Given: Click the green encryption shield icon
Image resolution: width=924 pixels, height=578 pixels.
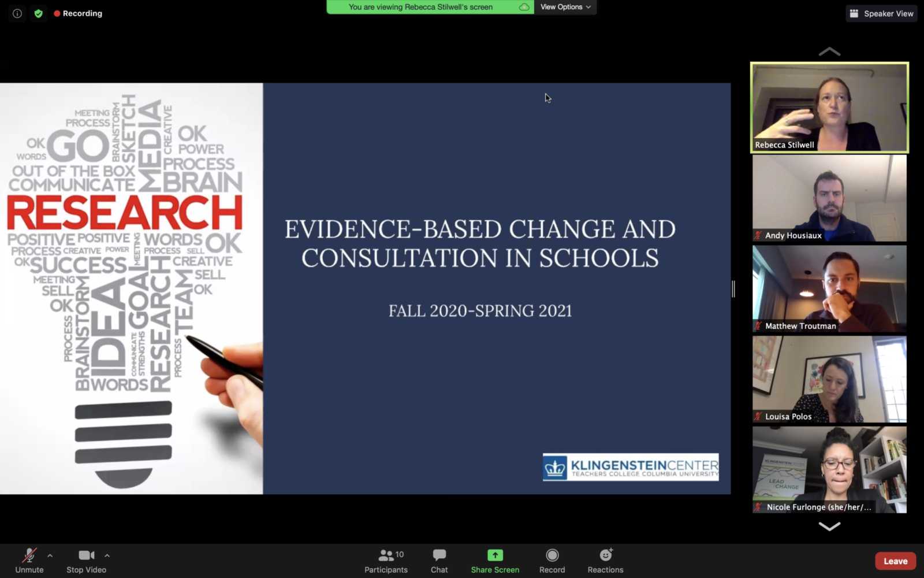Looking at the screenshot, I should tap(38, 13).
